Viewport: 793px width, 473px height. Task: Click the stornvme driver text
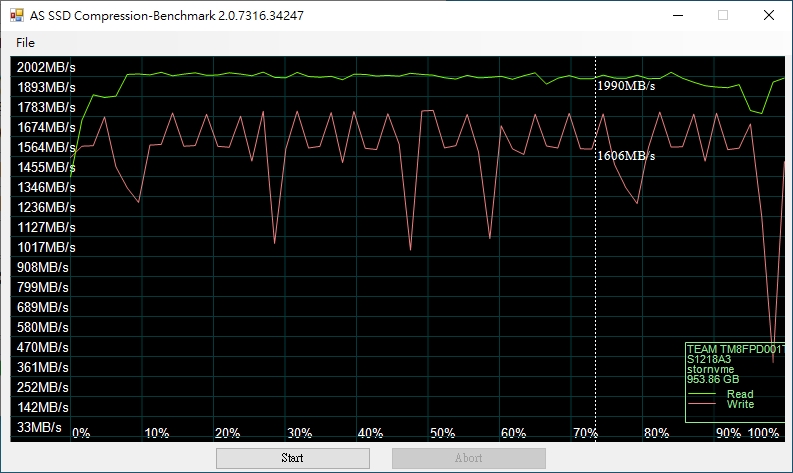(710, 369)
